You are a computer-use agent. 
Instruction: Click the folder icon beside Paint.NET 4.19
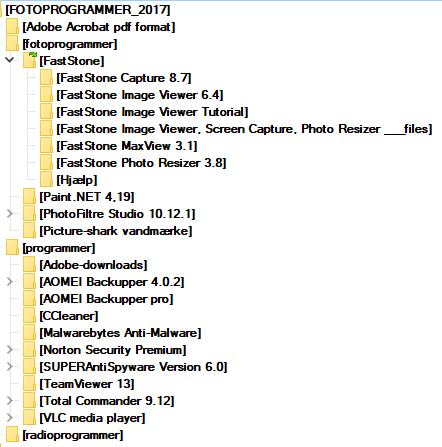click(29, 196)
